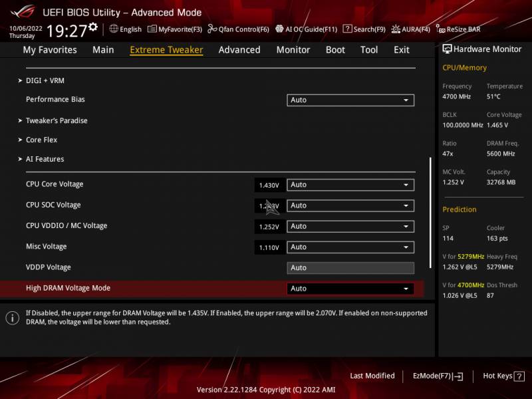This screenshot has width=532, height=399.
Task: Toggle AURA(F4) lighting icon
Action: [396, 29]
